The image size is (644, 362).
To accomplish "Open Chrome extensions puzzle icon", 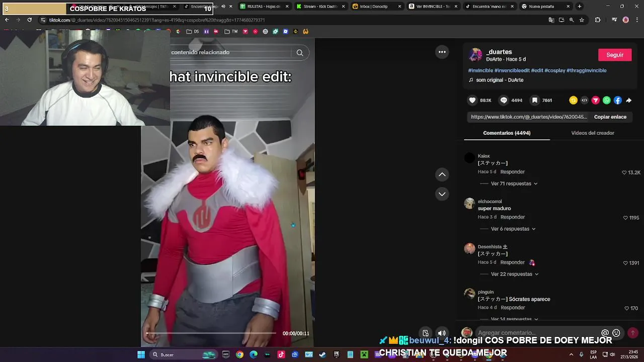I will point(598,20).
